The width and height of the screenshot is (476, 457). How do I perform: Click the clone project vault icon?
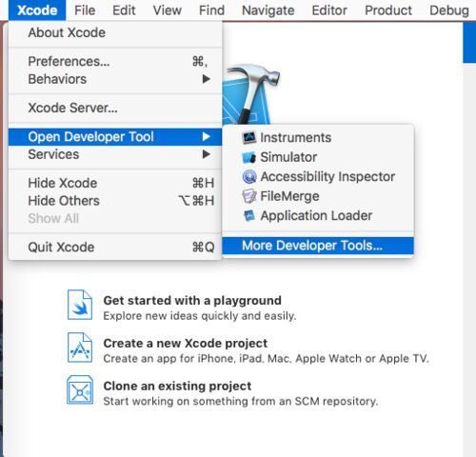80,390
